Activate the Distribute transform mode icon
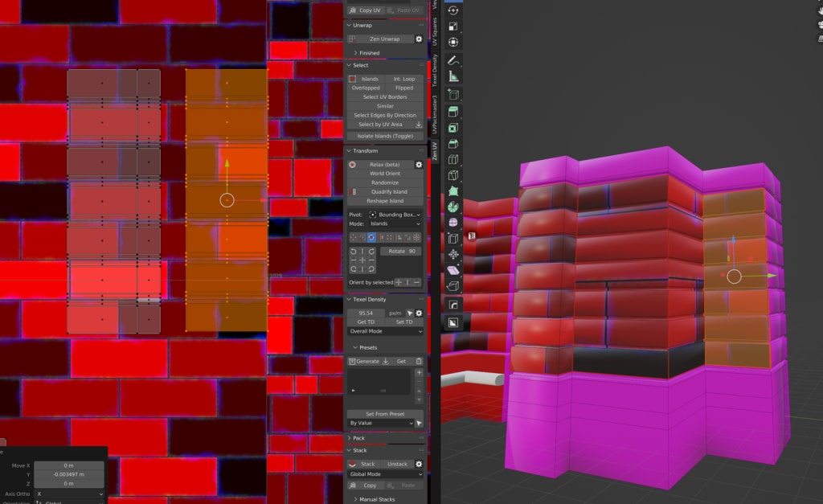823x504 pixels. pyautogui.click(x=407, y=237)
